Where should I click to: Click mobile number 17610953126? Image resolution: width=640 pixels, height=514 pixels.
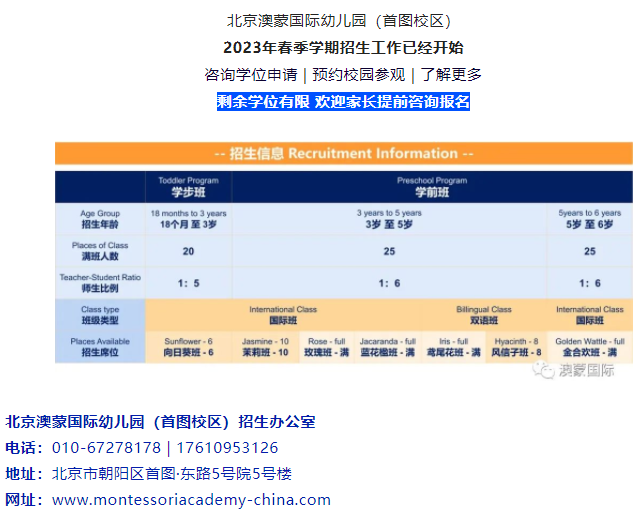coord(222,447)
